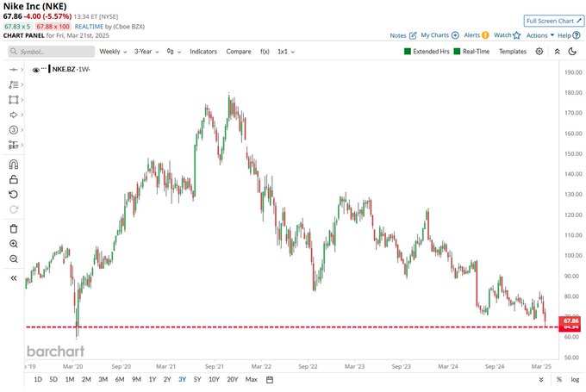Select the 3Y time range

point(182,380)
